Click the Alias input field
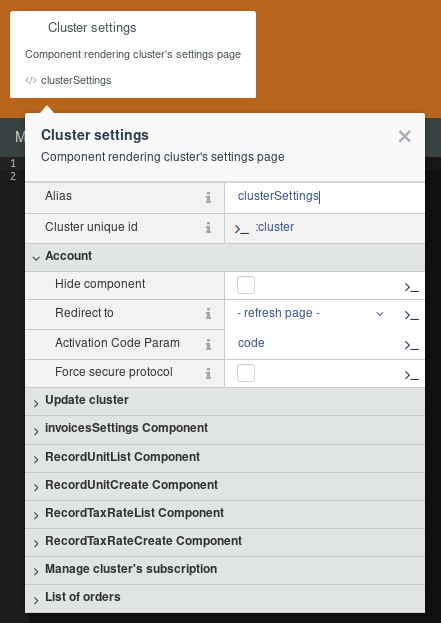The height and width of the screenshot is (623, 441). [325, 197]
